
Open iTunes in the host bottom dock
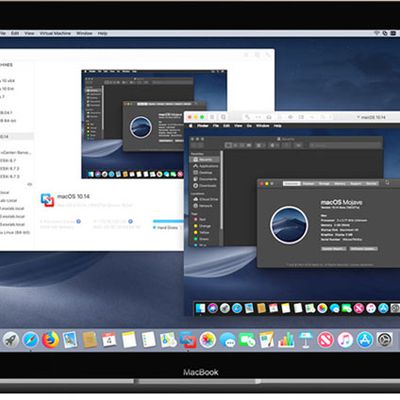(x=345, y=340)
